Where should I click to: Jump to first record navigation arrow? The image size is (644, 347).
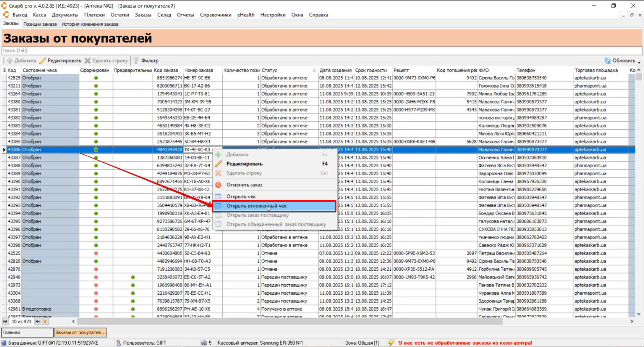(5, 322)
